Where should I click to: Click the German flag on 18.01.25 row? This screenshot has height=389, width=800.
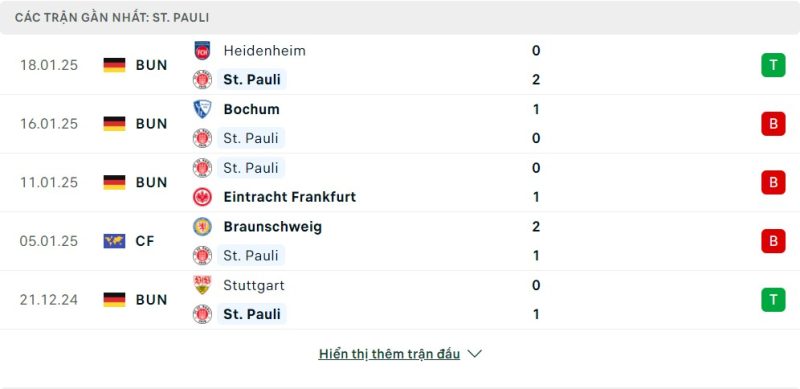[114, 65]
